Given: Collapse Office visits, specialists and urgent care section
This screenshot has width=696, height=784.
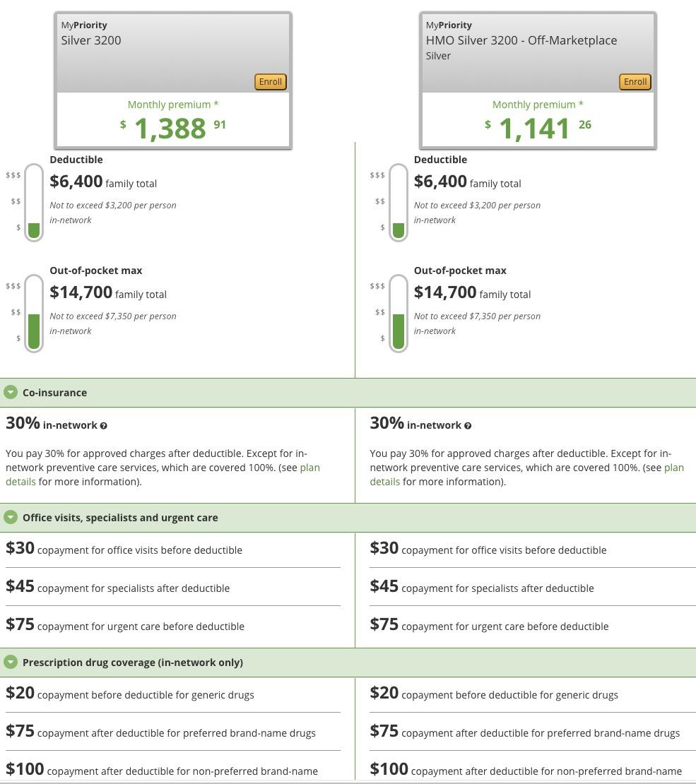Looking at the screenshot, I should [11, 518].
